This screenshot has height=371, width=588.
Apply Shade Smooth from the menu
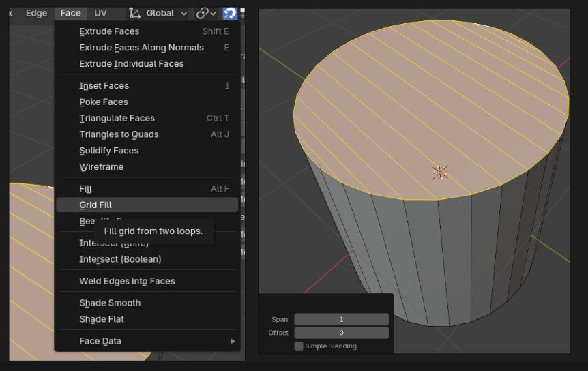pos(110,303)
